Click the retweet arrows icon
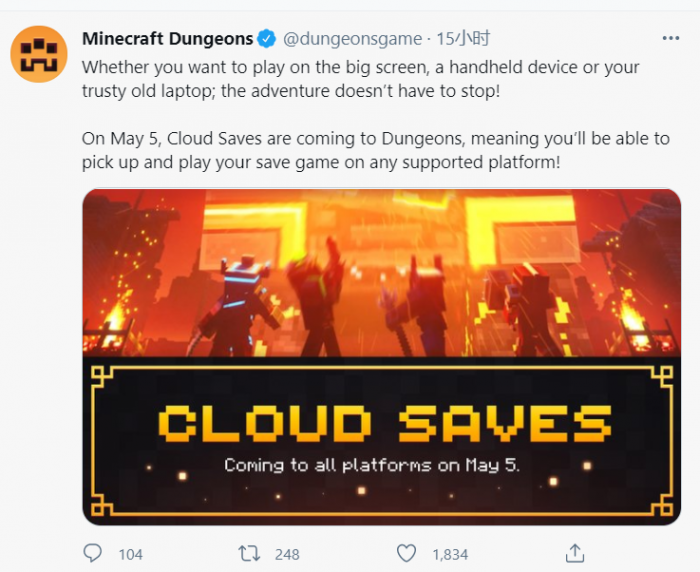This screenshot has height=572, width=700. [x=248, y=553]
